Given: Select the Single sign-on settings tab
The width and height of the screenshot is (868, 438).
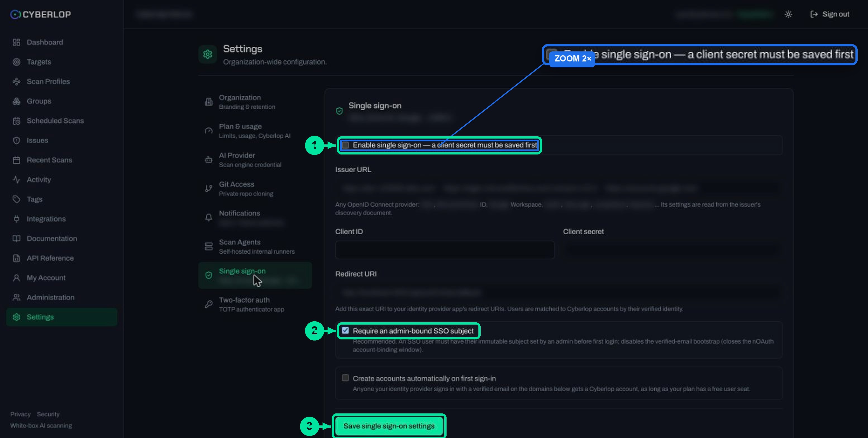Looking at the screenshot, I should coord(255,275).
